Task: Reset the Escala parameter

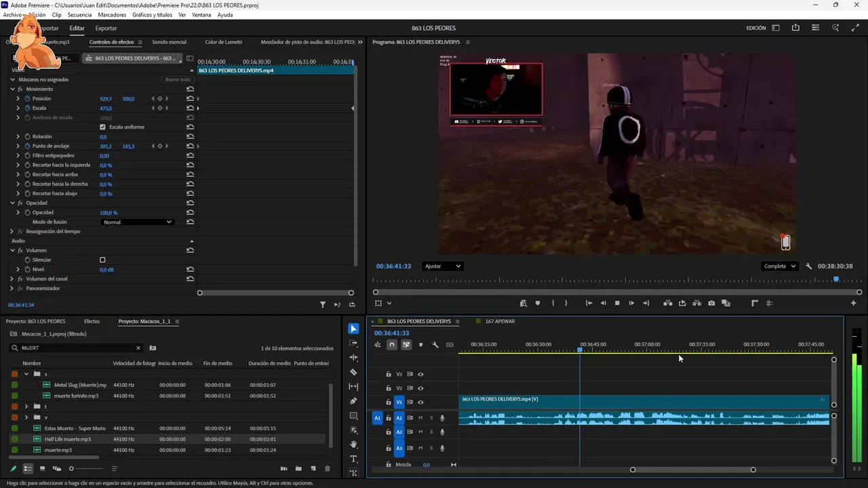Action: (x=190, y=108)
